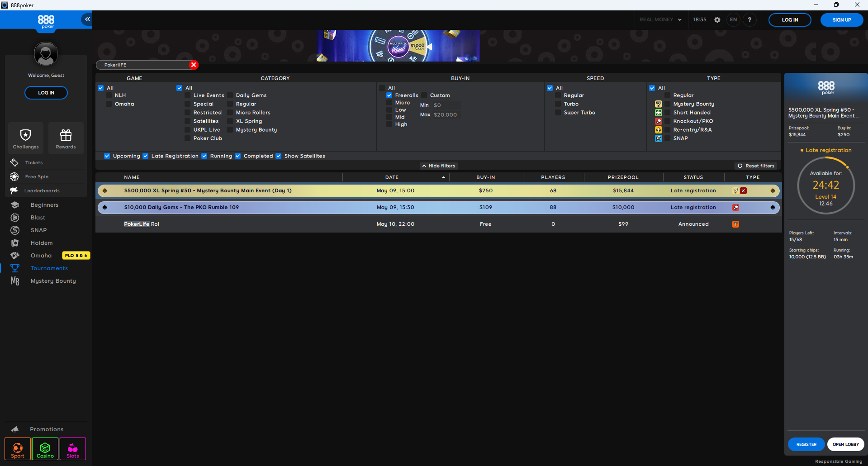Open Beginners graduation cap icon
The width and height of the screenshot is (868, 466).
[15, 205]
